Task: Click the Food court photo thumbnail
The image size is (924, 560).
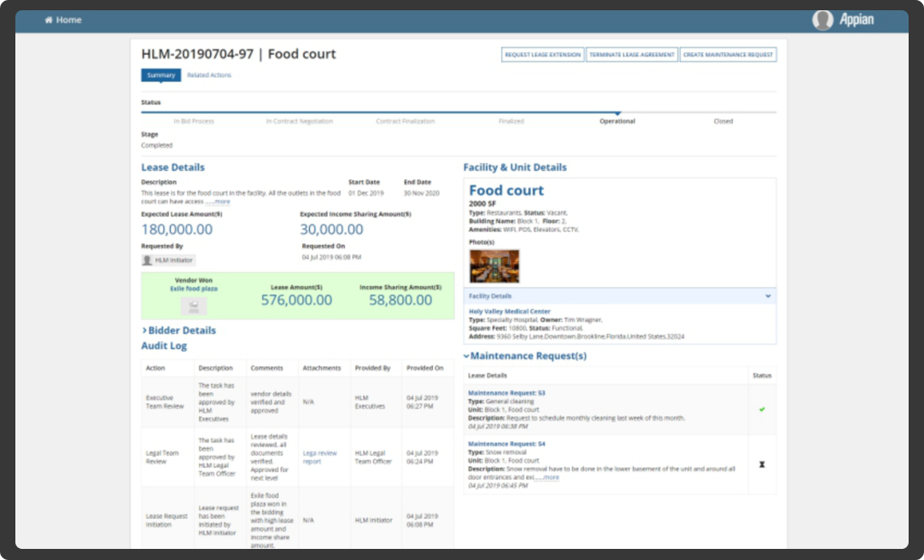Action: tap(494, 265)
